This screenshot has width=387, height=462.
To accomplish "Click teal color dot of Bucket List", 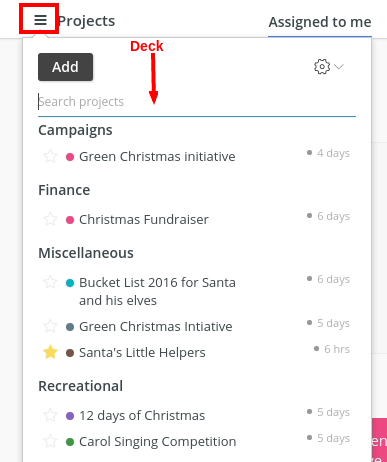I will [x=70, y=283].
